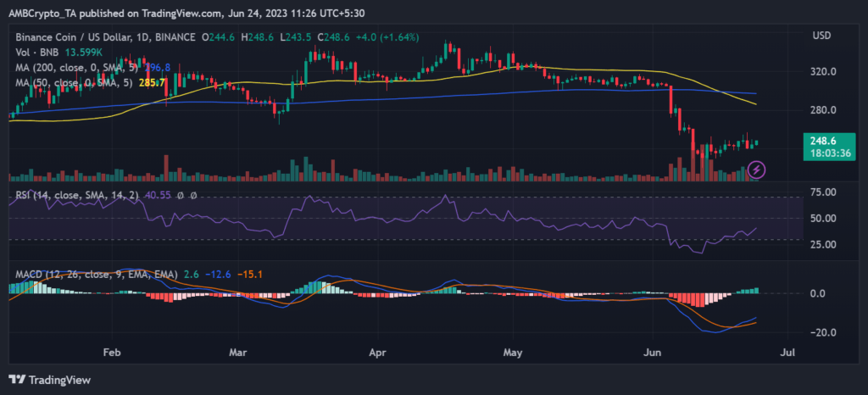The width and height of the screenshot is (868, 395).
Task: Click the 75.00 RSI axis label
Action: [821, 192]
